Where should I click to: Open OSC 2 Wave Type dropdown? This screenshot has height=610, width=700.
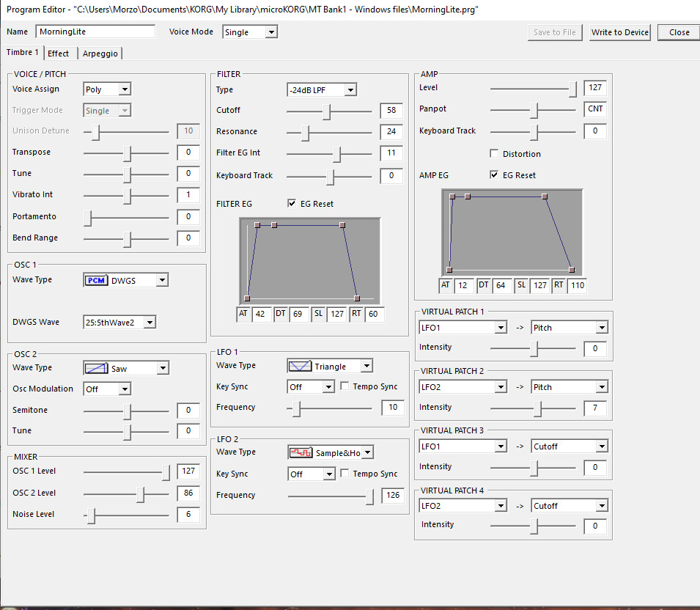tap(163, 368)
